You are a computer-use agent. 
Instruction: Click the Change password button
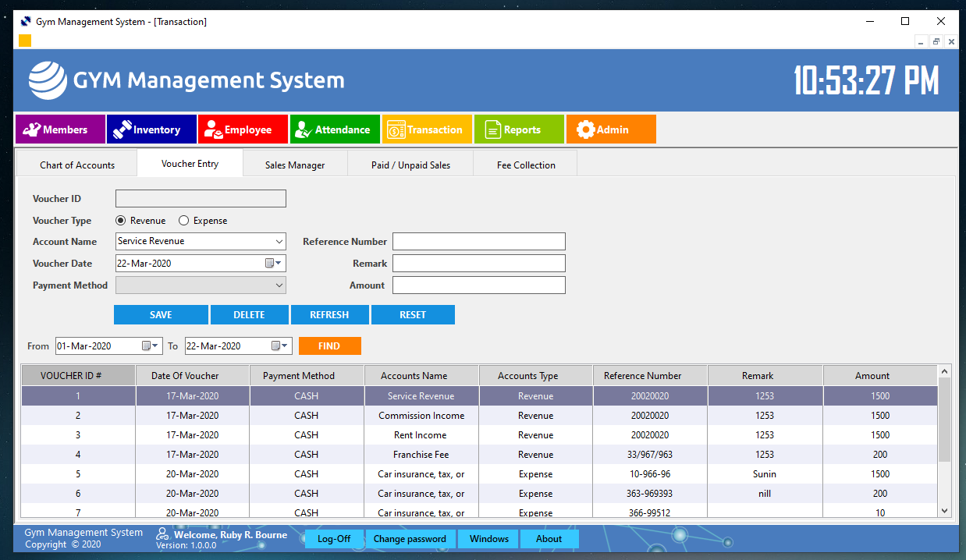point(410,538)
